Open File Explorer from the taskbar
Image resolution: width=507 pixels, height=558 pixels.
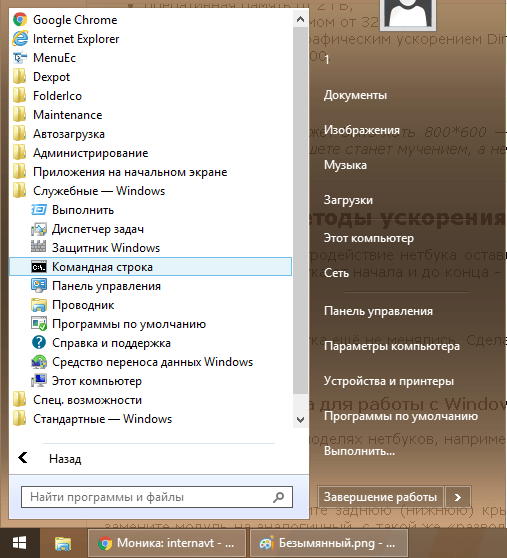coord(63,543)
